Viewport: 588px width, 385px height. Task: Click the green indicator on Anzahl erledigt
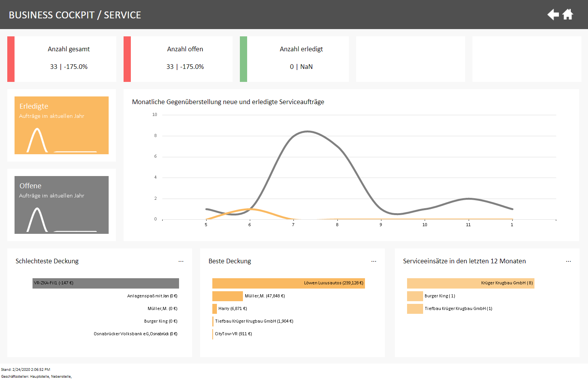(x=243, y=59)
